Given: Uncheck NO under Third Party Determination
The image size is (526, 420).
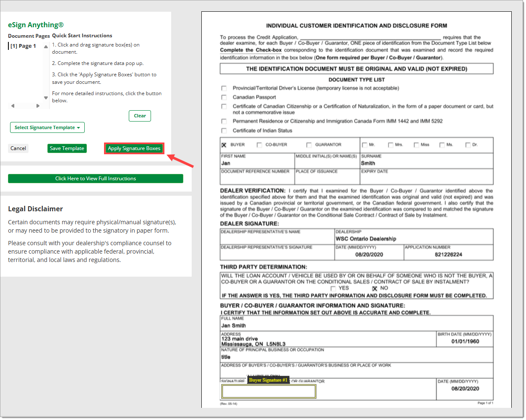Looking at the screenshot, I should click(375, 288).
